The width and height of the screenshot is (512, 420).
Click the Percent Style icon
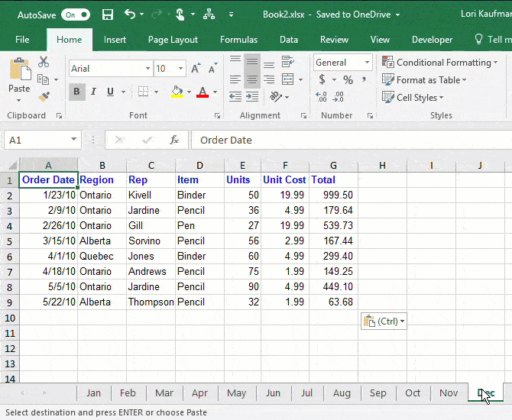point(348,79)
